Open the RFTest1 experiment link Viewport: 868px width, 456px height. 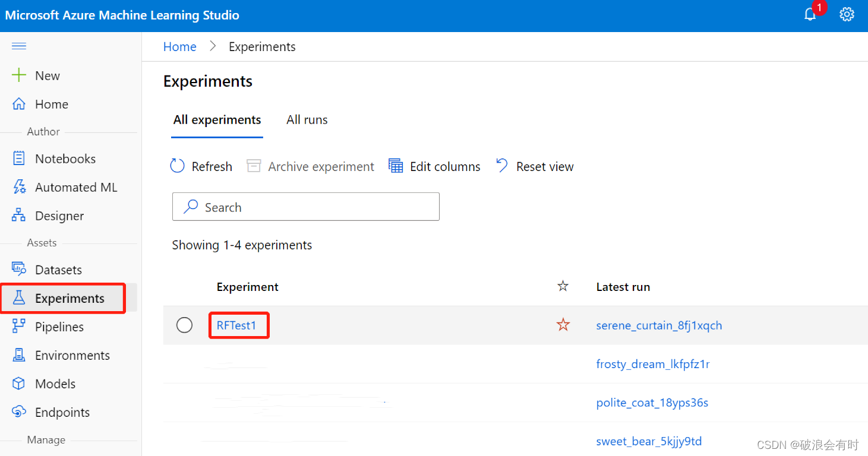coord(236,325)
